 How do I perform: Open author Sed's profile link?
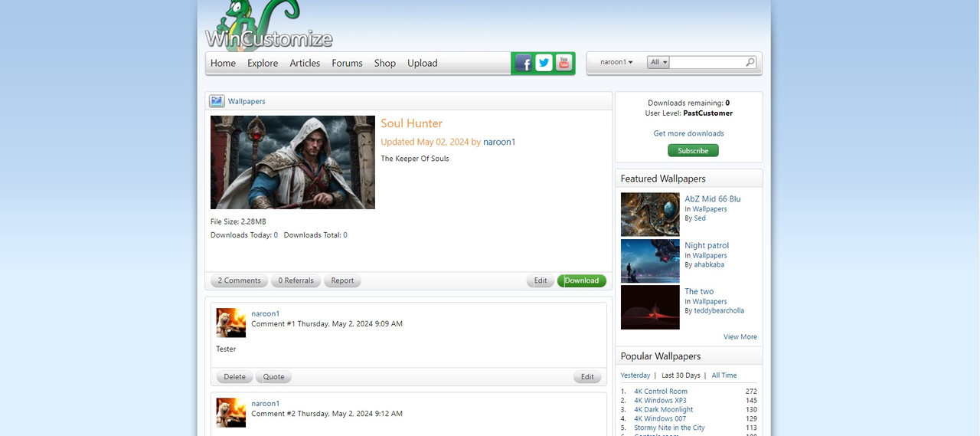700,218
